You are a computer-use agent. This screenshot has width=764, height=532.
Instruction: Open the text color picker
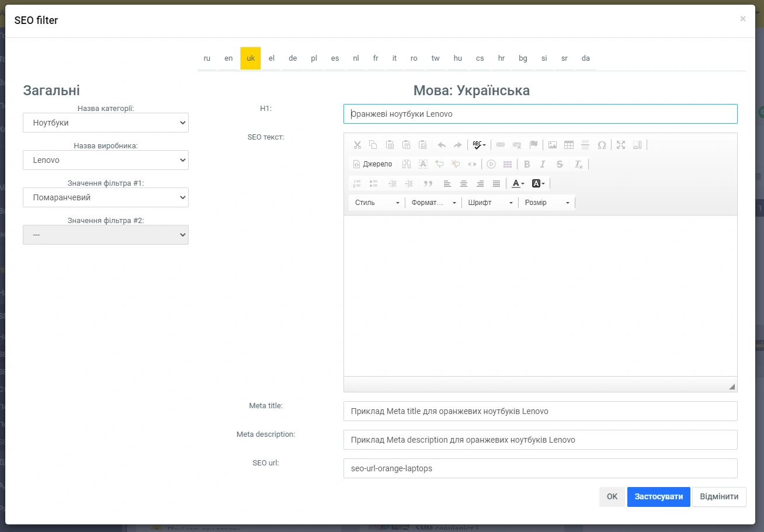tap(518, 183)
